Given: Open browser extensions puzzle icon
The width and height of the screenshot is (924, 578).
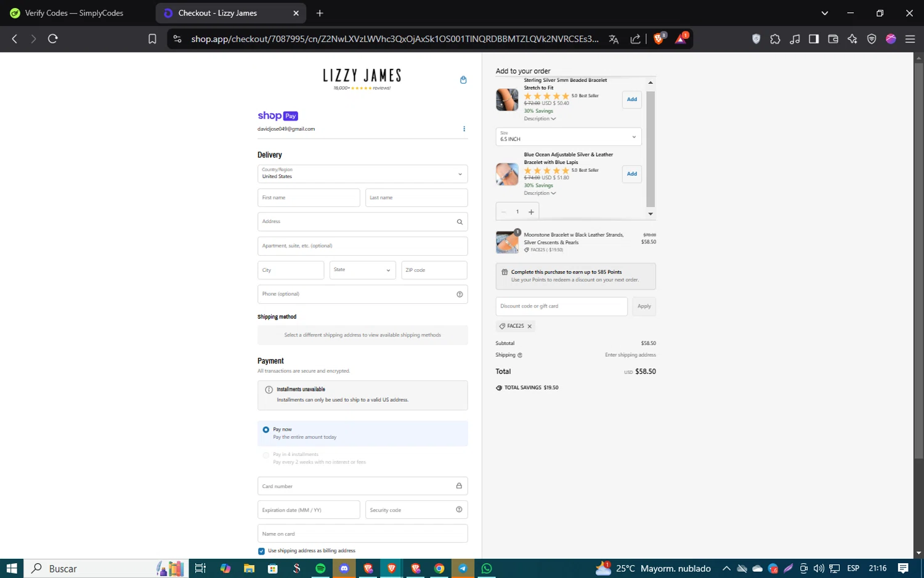Looking at the screenshot, I should click(x=775, y=39).
